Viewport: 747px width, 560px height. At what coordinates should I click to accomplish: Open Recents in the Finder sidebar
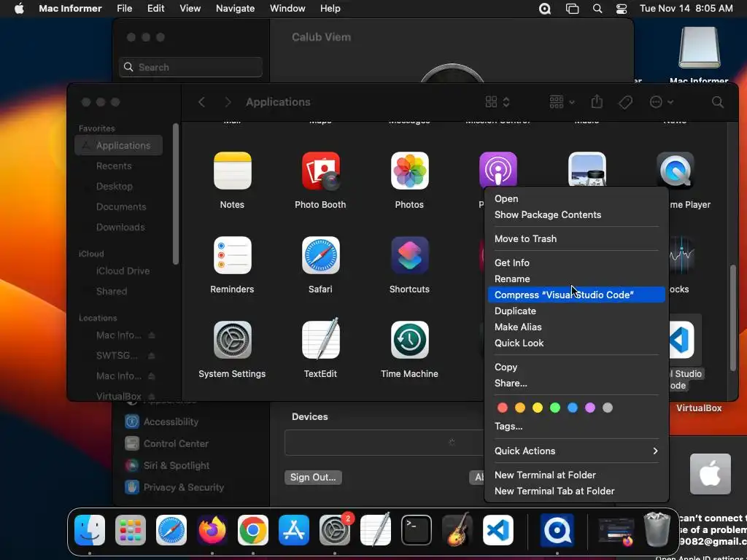(114, 166)
